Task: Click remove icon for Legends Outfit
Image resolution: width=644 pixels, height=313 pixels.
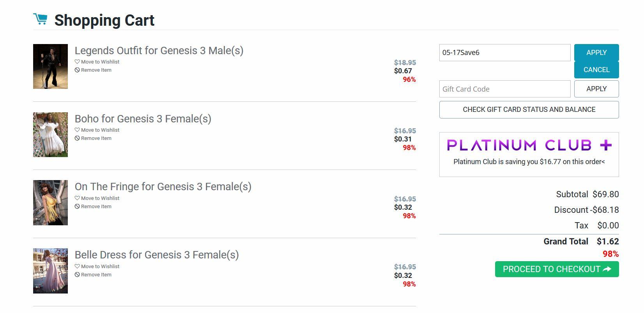Action: click(x=77, y=70)
